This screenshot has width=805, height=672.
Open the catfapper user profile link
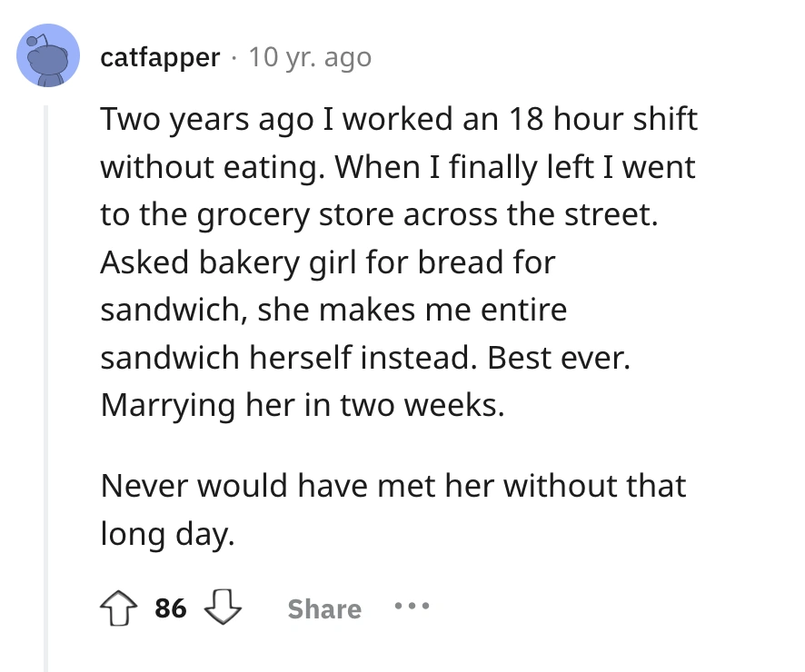point(160,57)
